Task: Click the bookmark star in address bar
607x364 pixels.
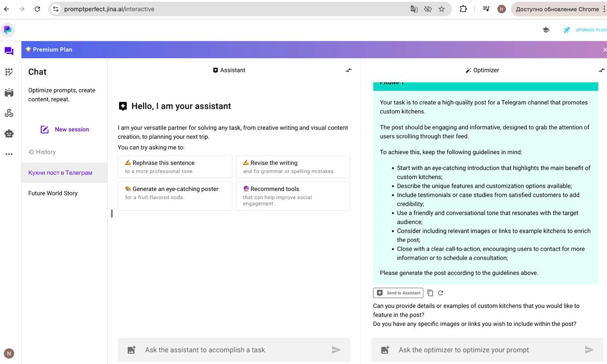Action: click(x=441, y=9)
